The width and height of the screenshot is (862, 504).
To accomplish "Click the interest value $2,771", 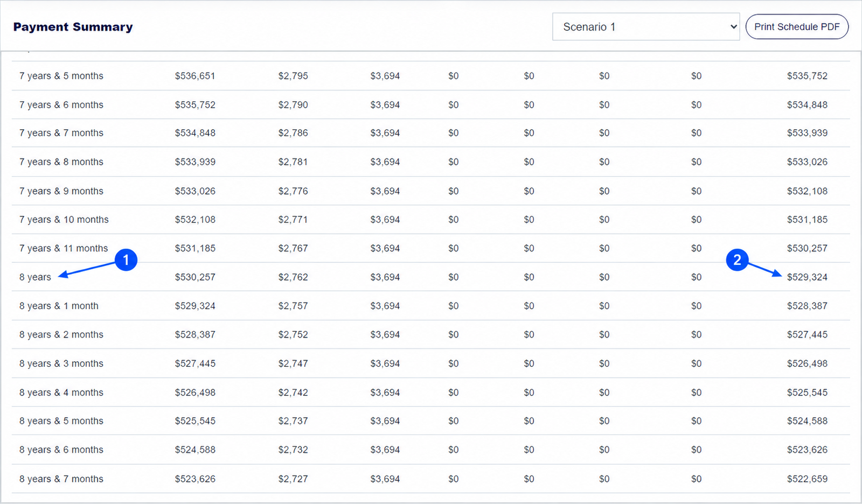I will (293, 220).
